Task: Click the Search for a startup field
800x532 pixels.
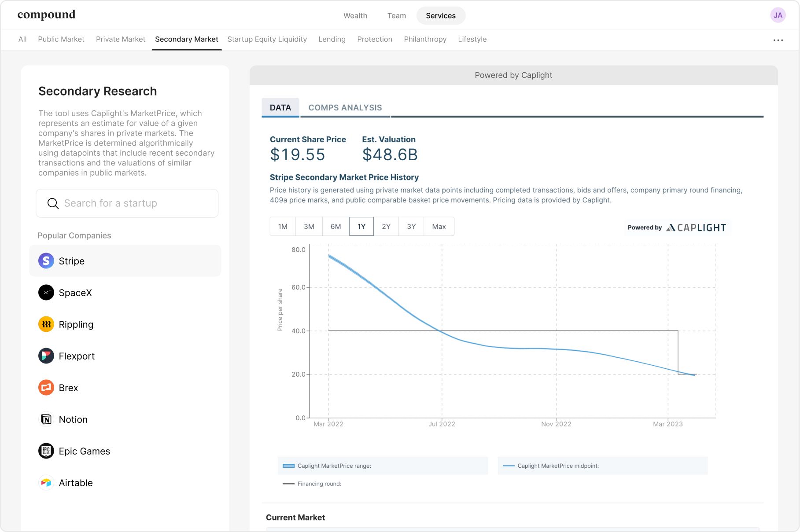Action: pyautogui.click(x=127, y=203)
